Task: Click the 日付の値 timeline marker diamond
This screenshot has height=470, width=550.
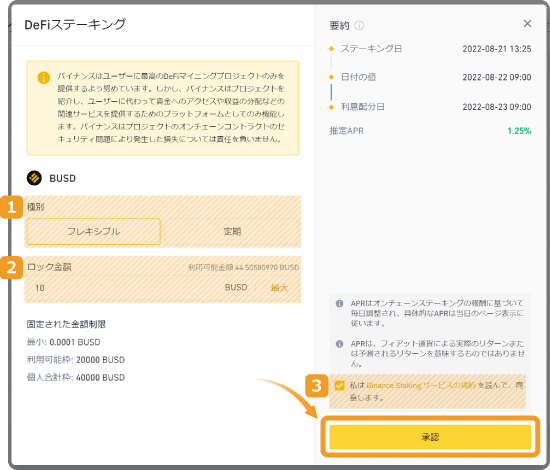Action: click(331, 77)
